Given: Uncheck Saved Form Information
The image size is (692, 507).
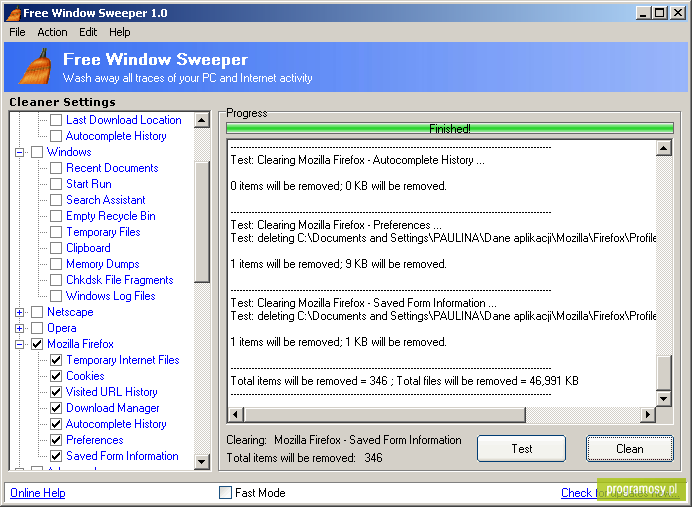Looking at the screenshot, I should coord(56,456).
